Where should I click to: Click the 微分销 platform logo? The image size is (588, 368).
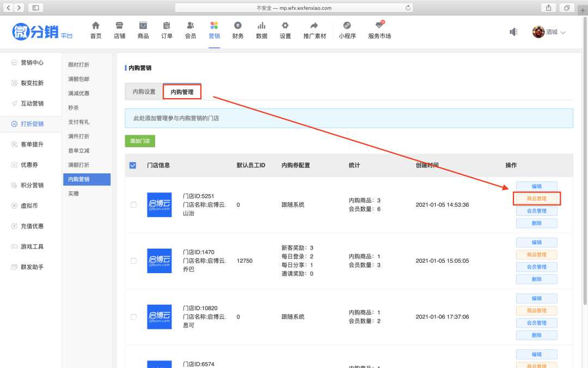click(x=42, y=31)
